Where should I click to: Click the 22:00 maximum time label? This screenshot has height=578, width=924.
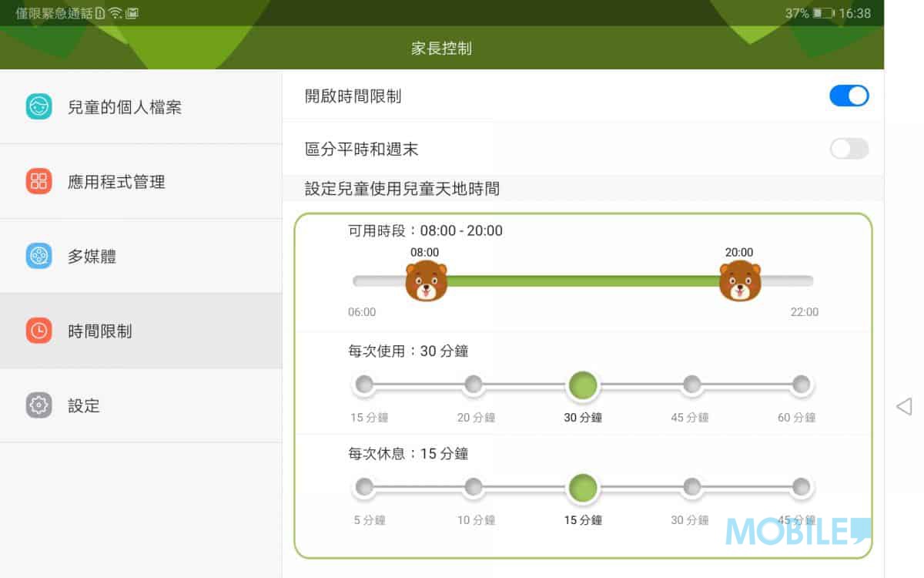click(x=805, y=312)
